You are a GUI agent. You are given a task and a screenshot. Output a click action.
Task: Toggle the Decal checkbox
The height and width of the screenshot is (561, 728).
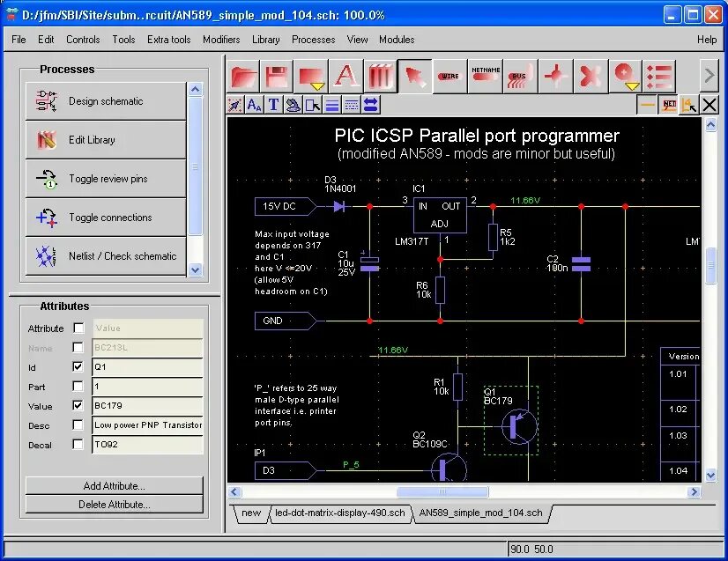point(78,445)
